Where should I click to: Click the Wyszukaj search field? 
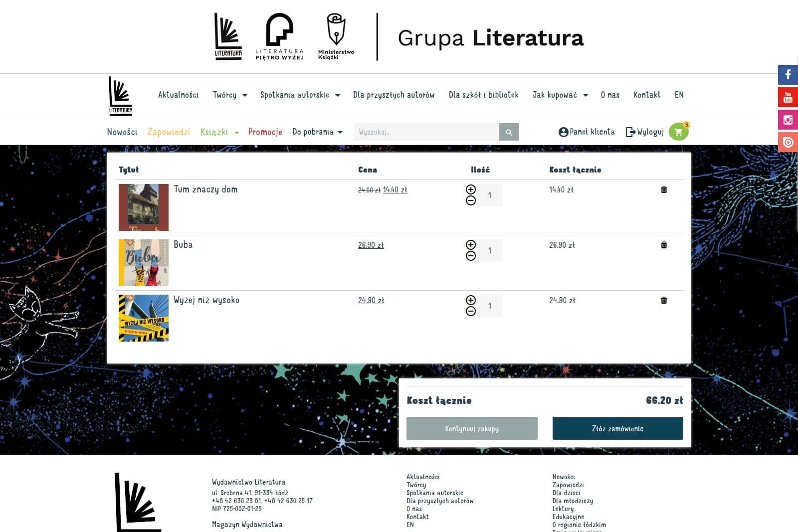pos(426,132)
